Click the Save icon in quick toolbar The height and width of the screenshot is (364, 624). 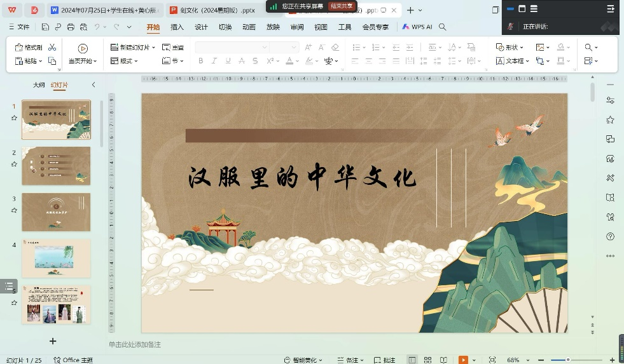coord(45,27)
